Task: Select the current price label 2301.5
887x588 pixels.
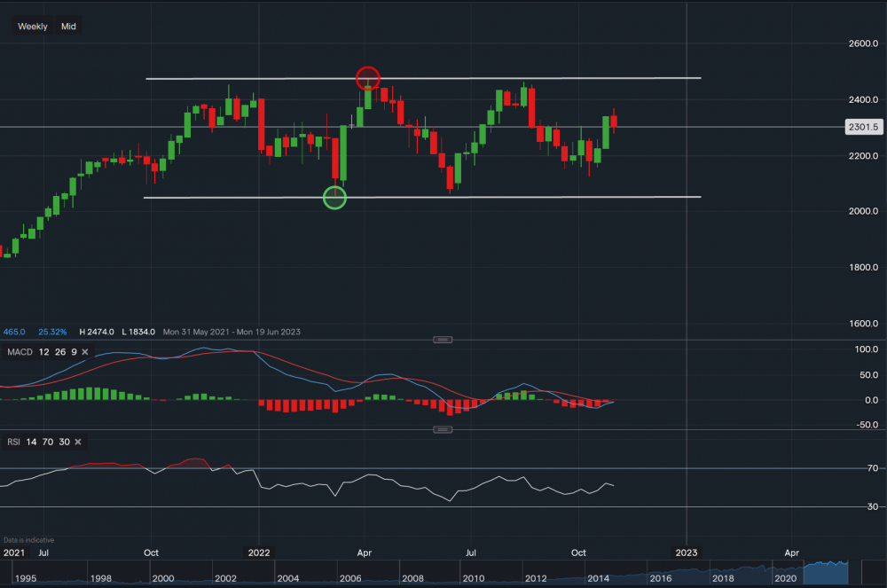Action: coord(862,127)
